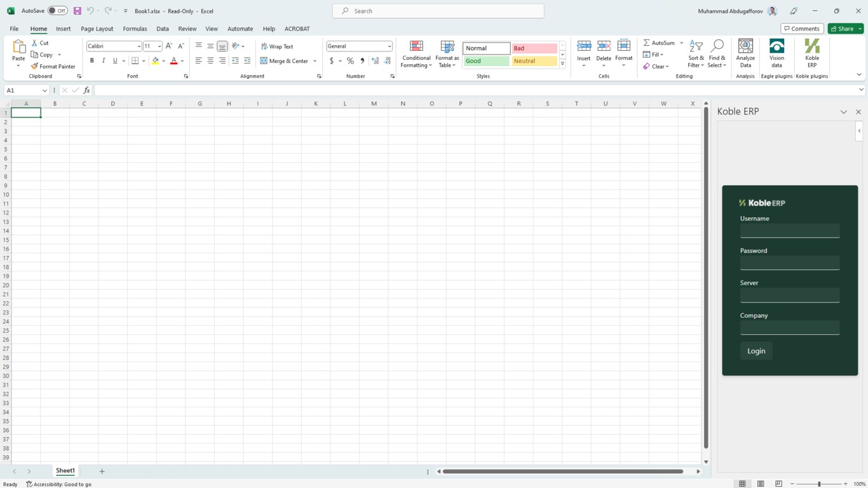Image resolution: width=868 pixels, height=488 pixels.
Task: Click Accounting Number Format dollar icon
Action: point(331,61)
